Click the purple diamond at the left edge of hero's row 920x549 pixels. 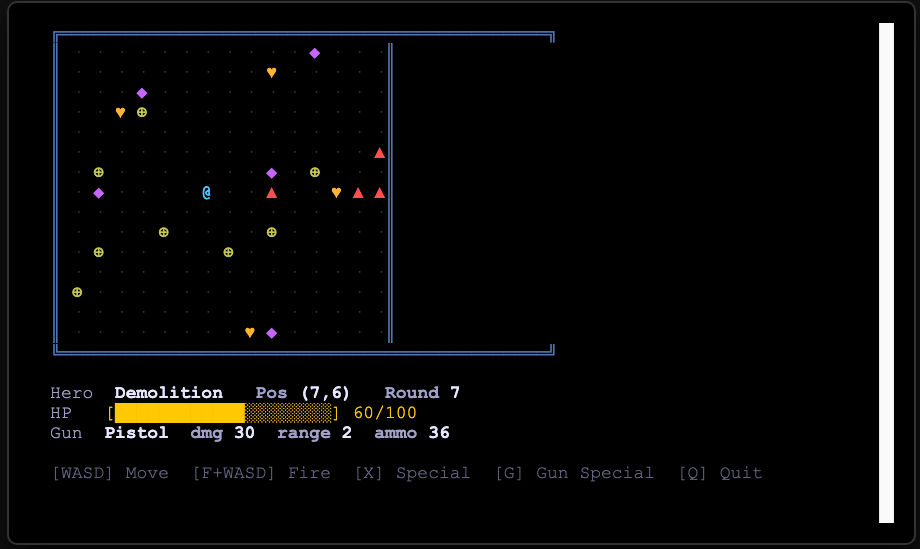[99, 193]
